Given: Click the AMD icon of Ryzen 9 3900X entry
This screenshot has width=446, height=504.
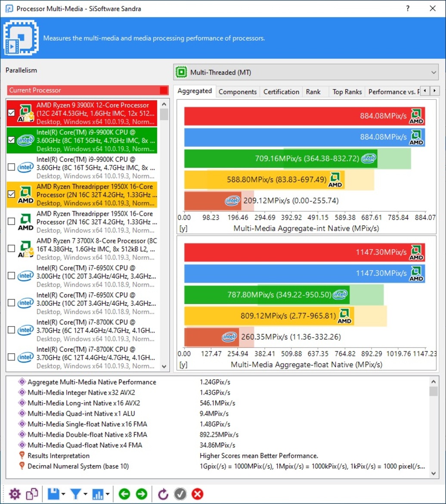Looking at the screenshot, I should pos(26,113).
